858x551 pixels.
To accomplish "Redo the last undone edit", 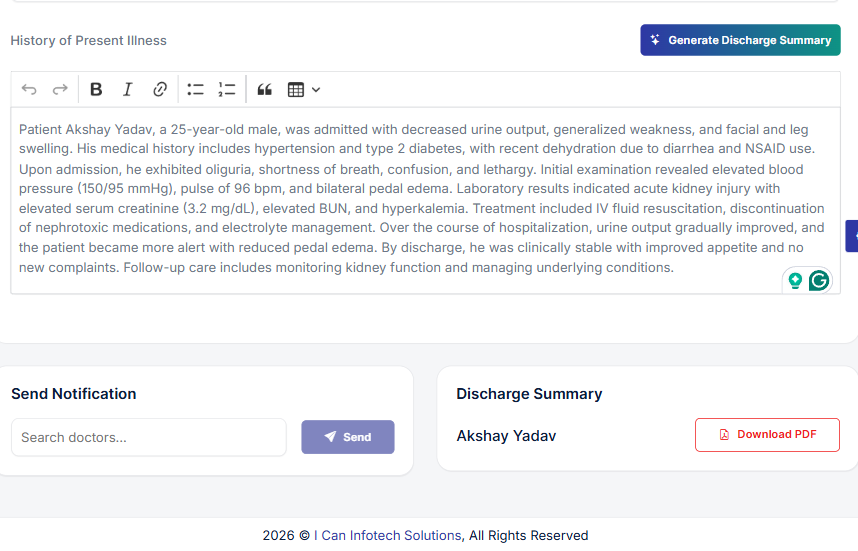I will click(60, 90).
